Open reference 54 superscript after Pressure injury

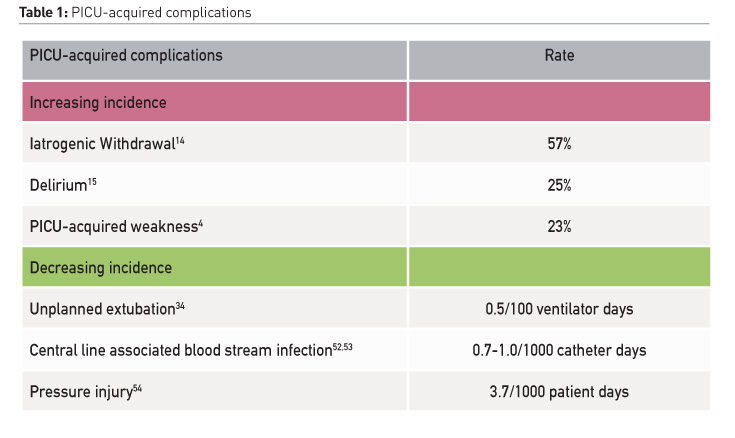click(137, 389)
